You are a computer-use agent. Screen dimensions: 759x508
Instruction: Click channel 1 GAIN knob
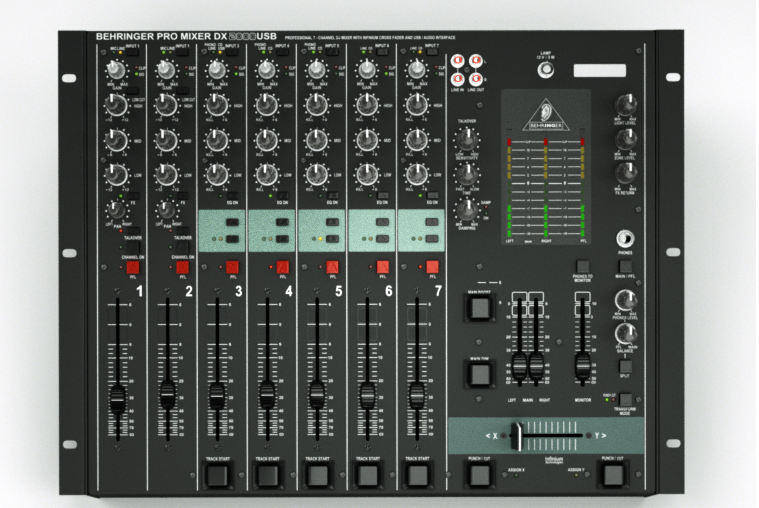(x=115, y=71)
